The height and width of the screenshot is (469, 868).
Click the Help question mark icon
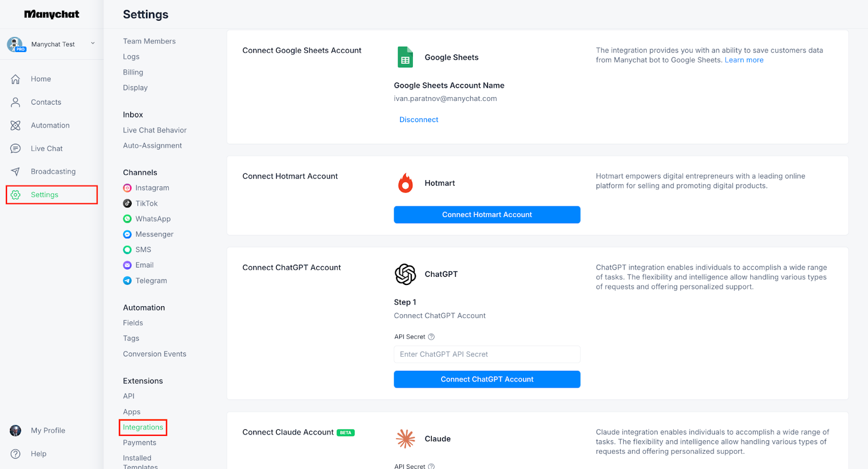(16, 454)
